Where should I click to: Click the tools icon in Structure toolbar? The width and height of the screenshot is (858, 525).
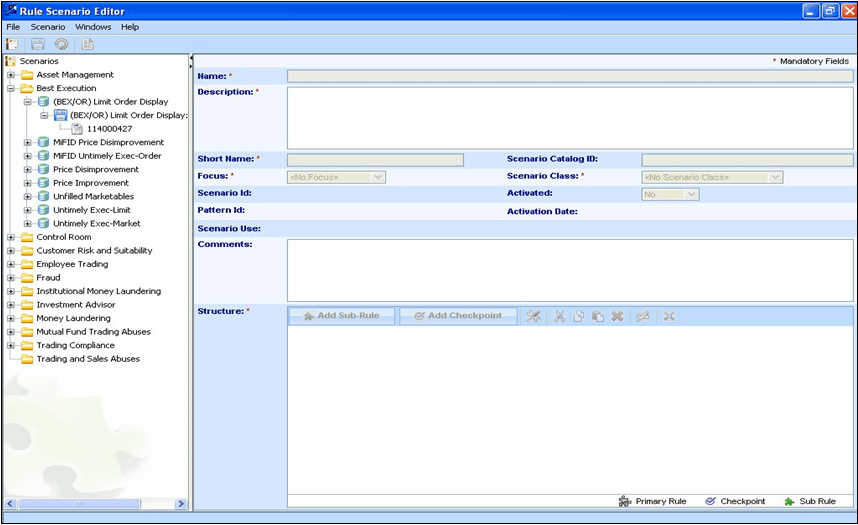click(x=533, y=316)
